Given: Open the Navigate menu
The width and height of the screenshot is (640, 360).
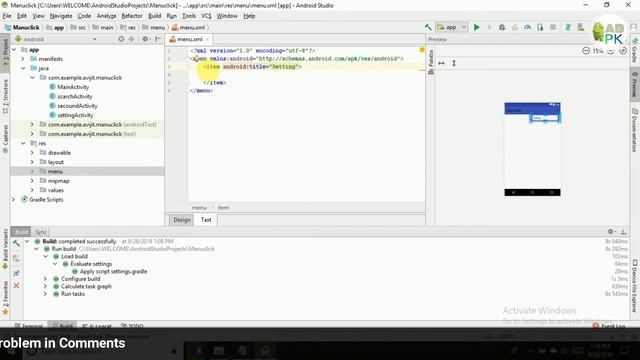Looking at the screenshot, I should (x=61, y=16).
